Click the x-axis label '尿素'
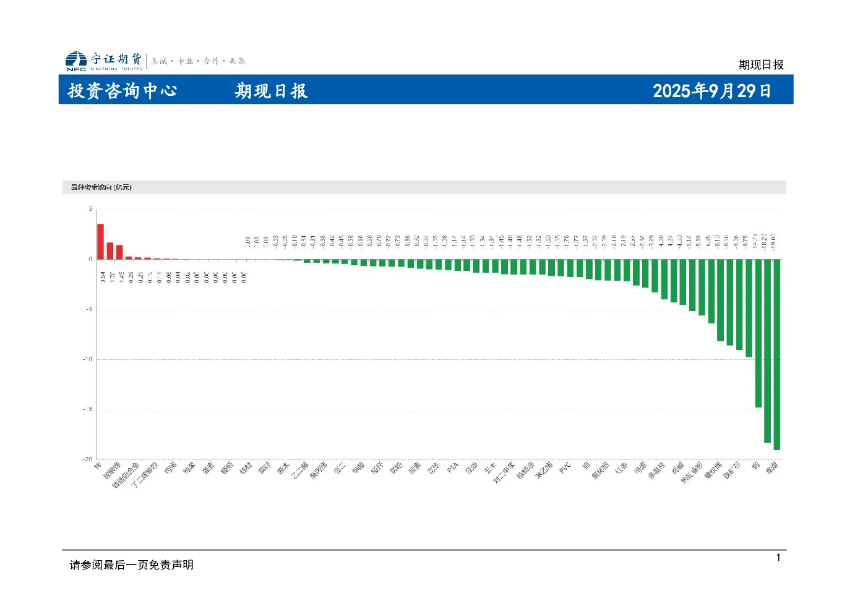The image size is (868, 614). point(415,468)
